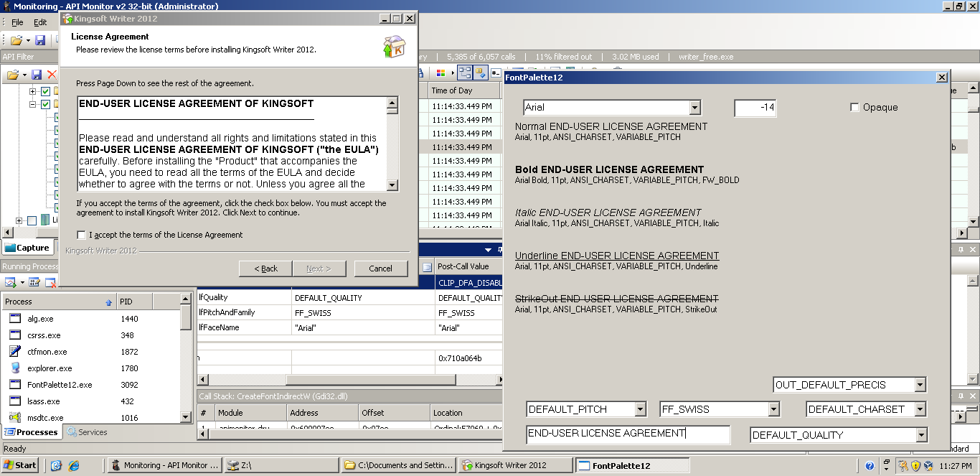
Task: Open the filter folder icon in API Filter panel
Action: (12, 75)
